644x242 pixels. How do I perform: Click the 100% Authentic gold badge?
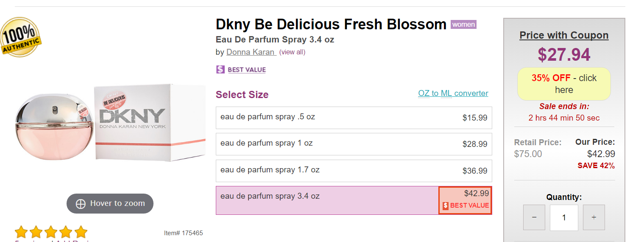tap(20, 37)
